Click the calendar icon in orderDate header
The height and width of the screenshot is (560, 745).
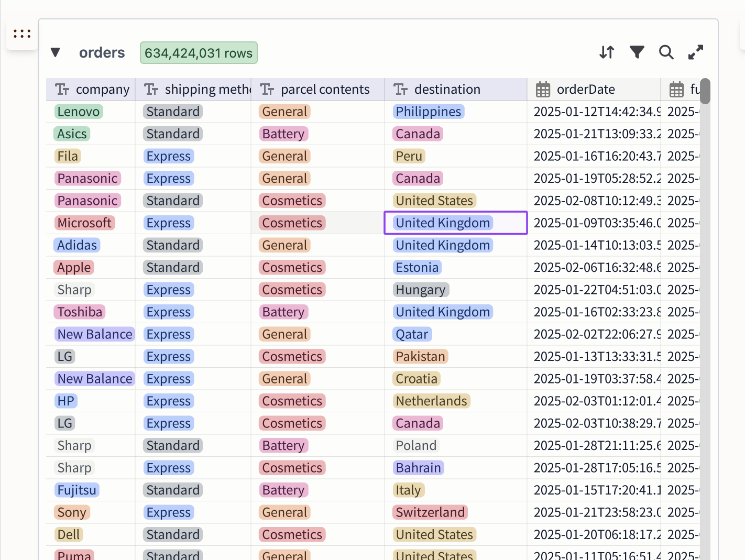tap(543, 90)
